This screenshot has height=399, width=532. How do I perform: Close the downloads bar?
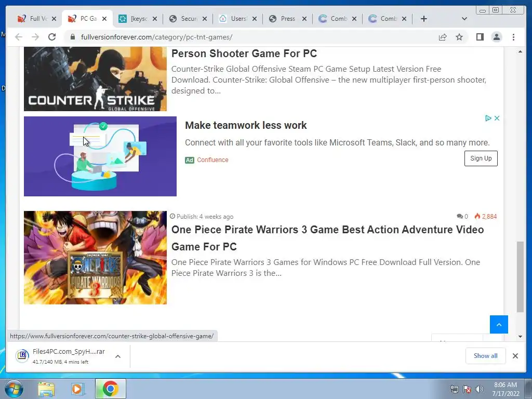515,356
